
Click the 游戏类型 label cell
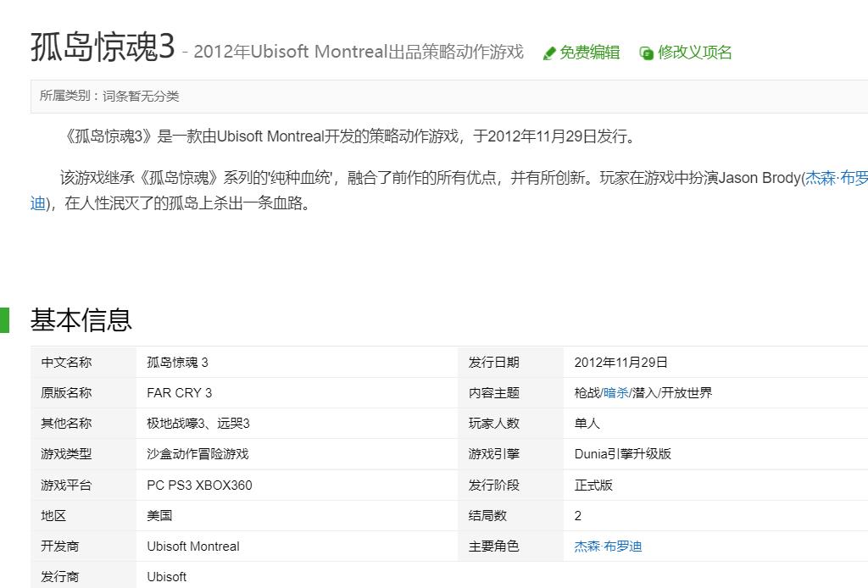pos(83,454)
